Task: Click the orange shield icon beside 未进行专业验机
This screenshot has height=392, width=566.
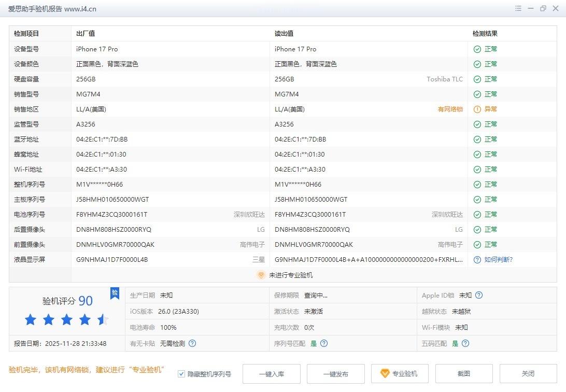Action: click(x=261, y=275)
